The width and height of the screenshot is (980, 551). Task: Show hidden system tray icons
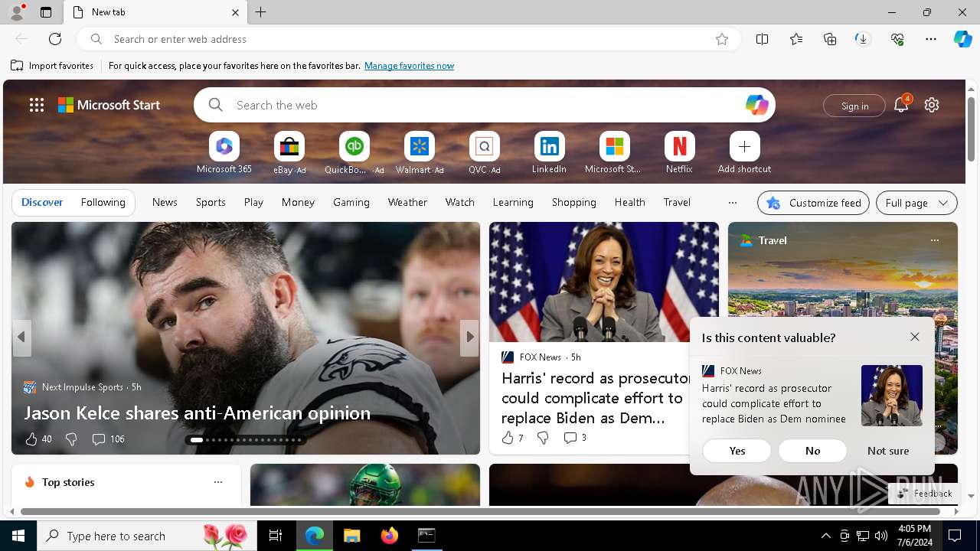pos(825,536)
